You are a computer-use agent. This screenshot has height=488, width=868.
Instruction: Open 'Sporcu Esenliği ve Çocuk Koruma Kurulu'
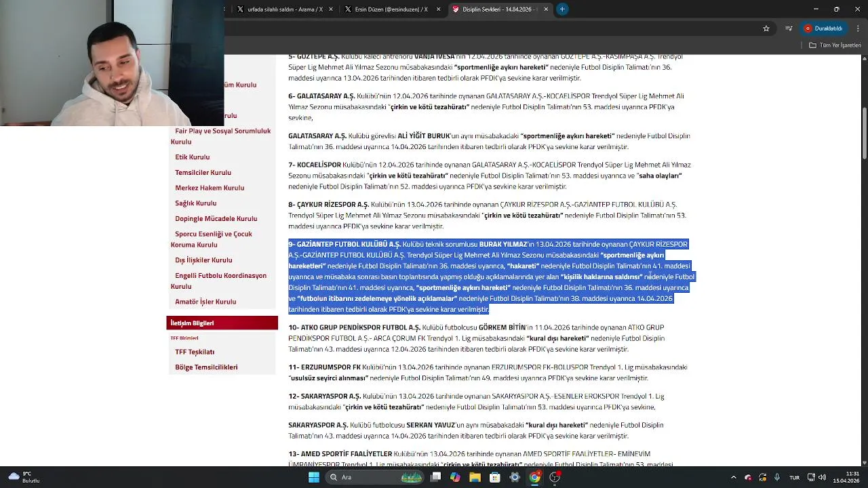click(212, 239)
